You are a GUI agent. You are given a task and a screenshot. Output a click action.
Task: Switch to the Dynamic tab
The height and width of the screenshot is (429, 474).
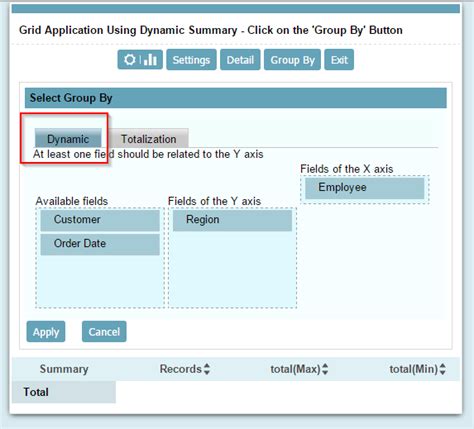tap(68, 138)
